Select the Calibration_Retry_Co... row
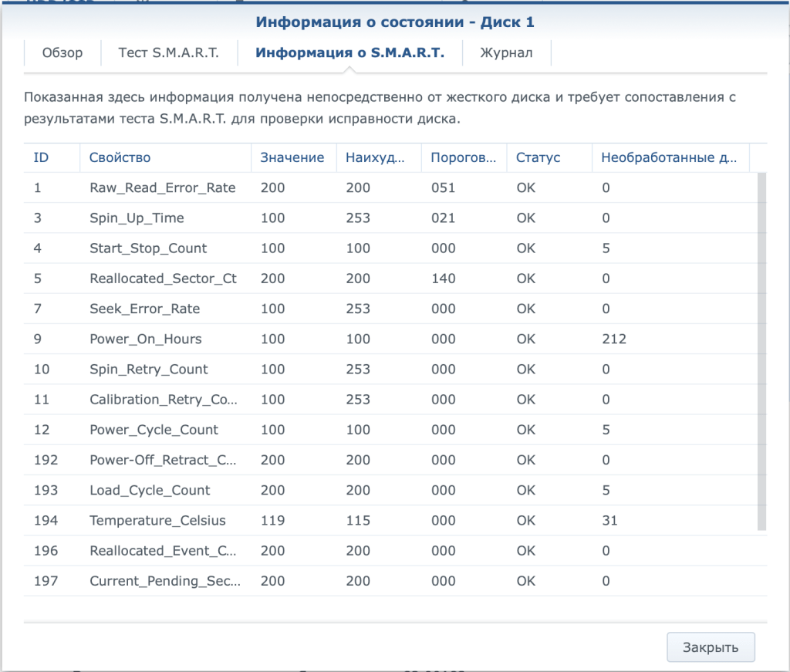Viewport: 790px width, 672px height. [x=390, y=400]
